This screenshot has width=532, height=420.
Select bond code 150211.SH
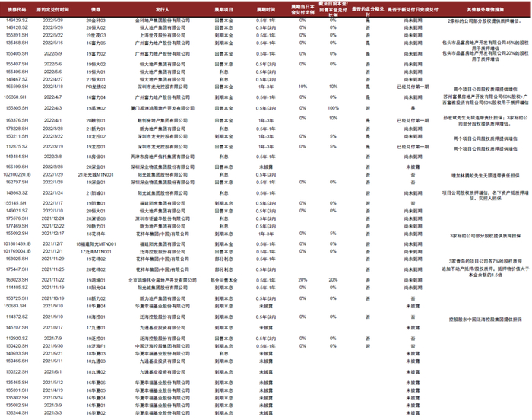click(17, 136)
